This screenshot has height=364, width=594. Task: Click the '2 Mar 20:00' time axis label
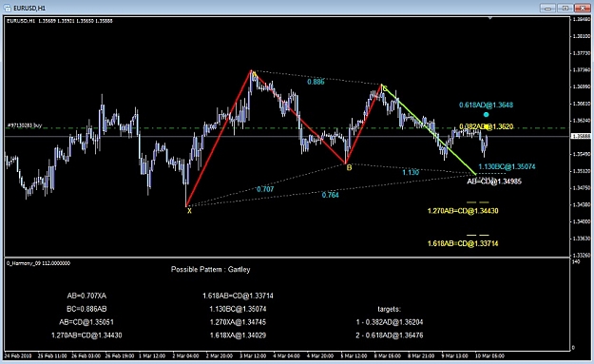(220, 356)
